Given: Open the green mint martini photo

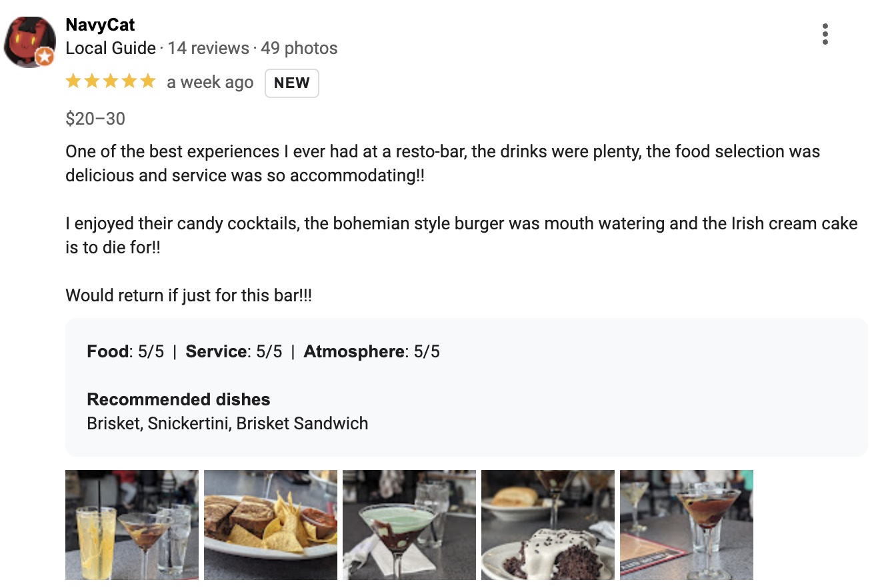Looking at the screenshot, I should pyautogui.click(x=409, y=525).
